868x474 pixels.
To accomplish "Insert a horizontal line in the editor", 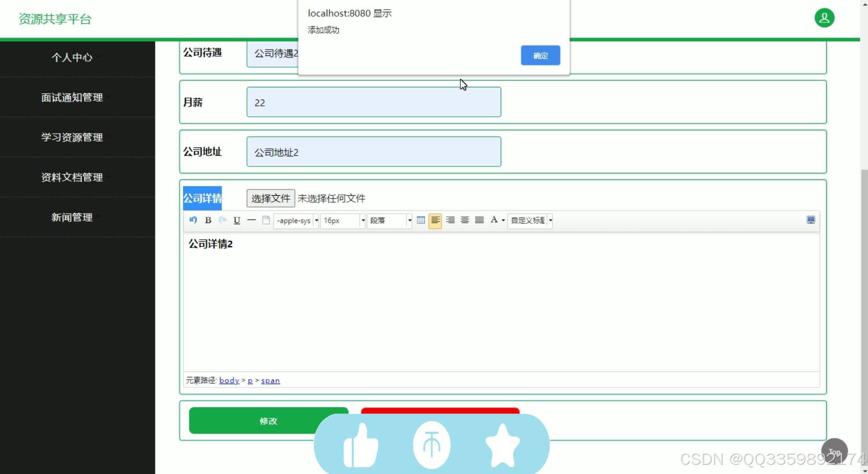I will point(251,220).
